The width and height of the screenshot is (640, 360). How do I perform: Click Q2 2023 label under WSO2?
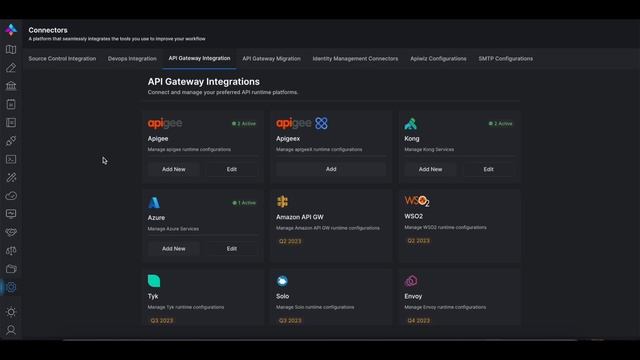[418, 241]
